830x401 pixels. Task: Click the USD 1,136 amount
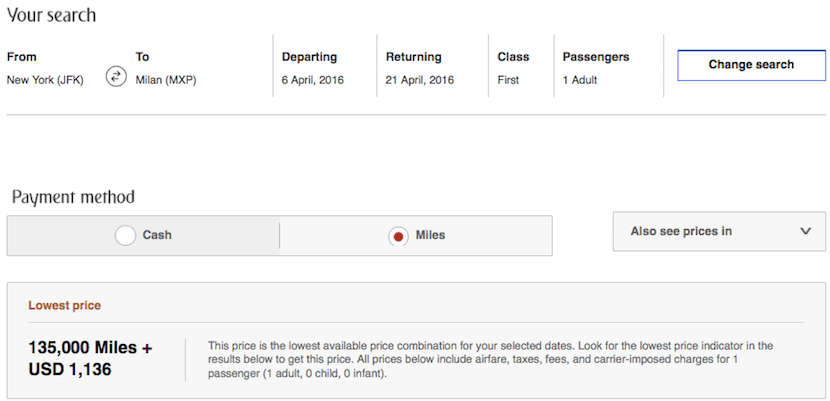(70, 370)
